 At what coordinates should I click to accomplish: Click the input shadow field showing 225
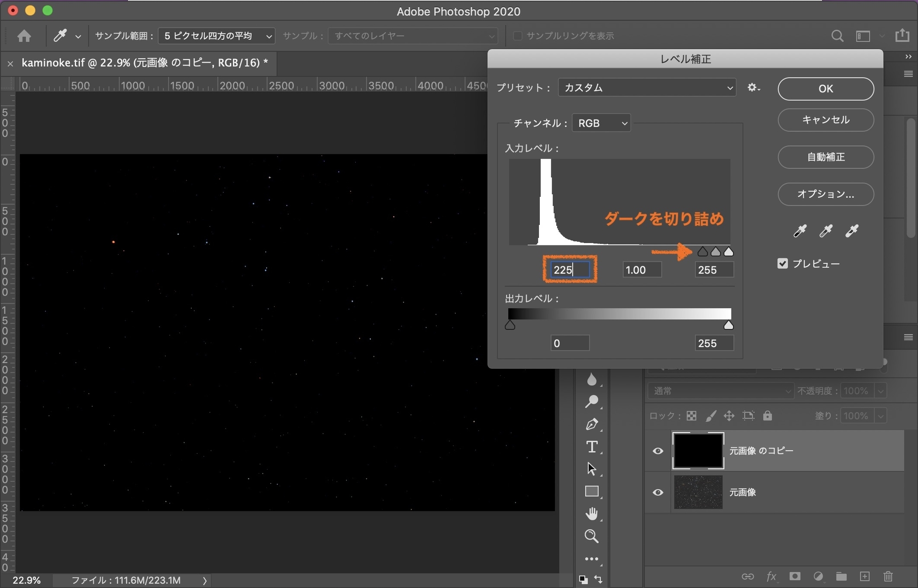(x=570, y=270)
